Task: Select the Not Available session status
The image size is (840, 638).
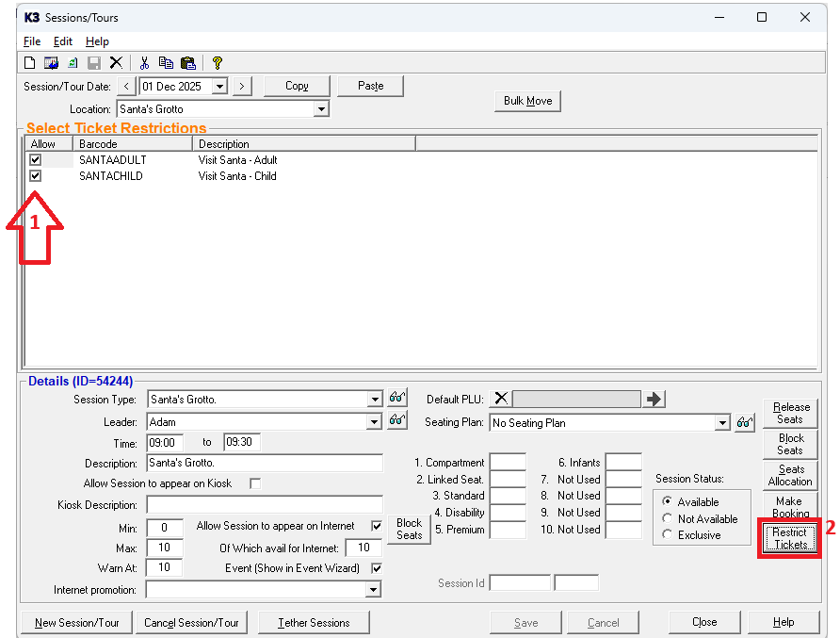Action: [x=668, y=518]
